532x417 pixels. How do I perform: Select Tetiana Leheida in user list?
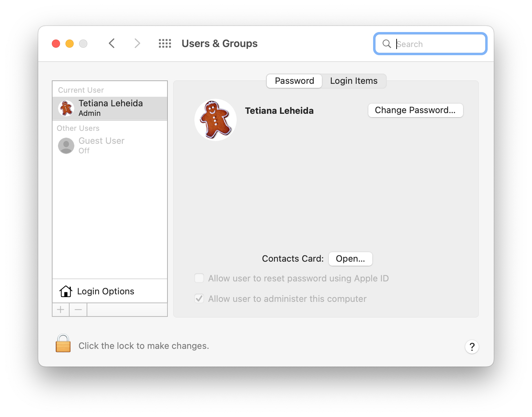(x=110, y=108)
